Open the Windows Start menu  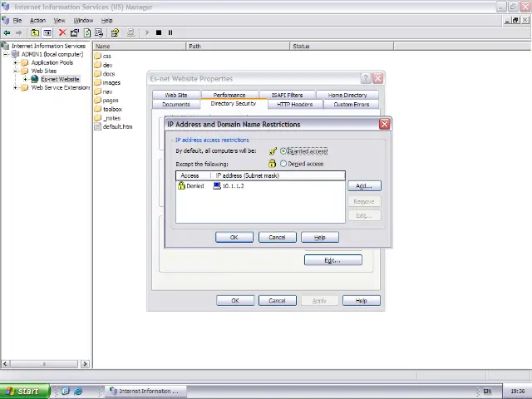click(x=25, y=391)
